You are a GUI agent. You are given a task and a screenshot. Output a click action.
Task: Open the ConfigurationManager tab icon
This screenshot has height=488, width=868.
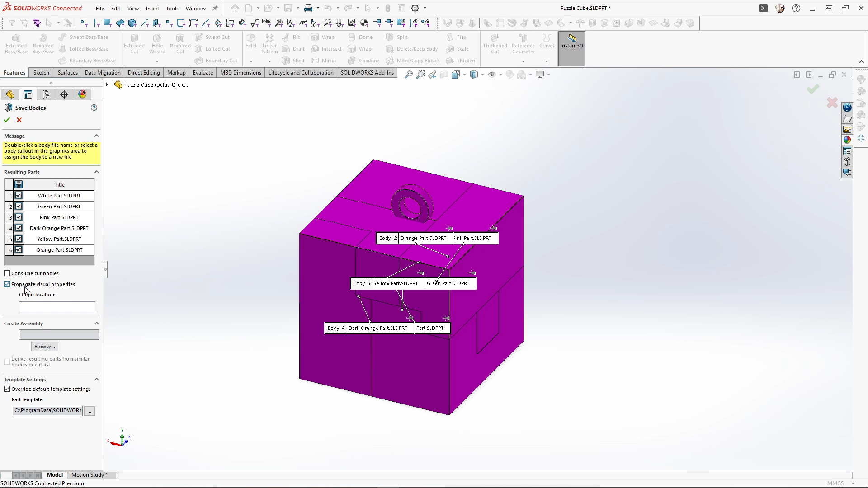[x=46, y=94]
